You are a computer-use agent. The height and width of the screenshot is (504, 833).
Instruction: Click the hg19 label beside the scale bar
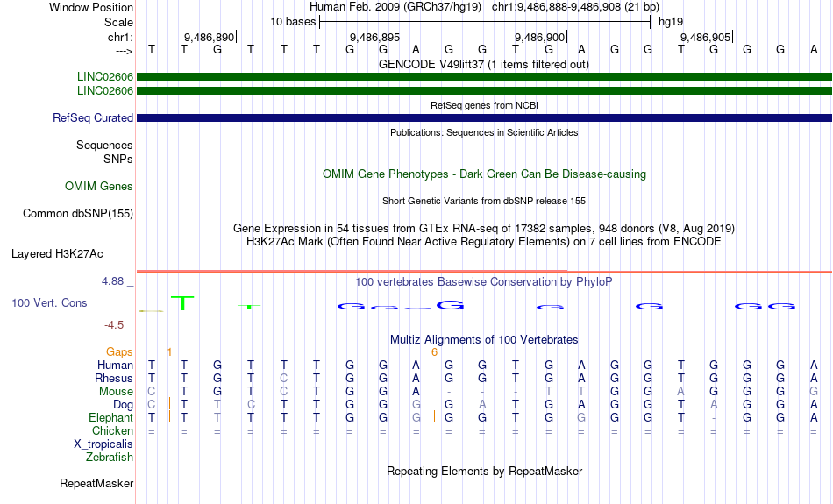point(671,22)
